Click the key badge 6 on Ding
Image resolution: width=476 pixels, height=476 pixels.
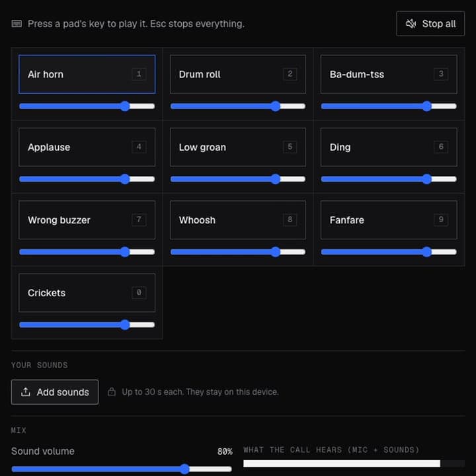(441, 147)
